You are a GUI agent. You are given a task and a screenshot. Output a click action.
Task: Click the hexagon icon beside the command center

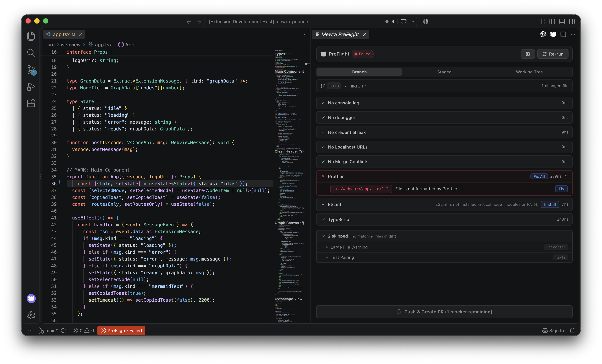(x=426, y=21)
